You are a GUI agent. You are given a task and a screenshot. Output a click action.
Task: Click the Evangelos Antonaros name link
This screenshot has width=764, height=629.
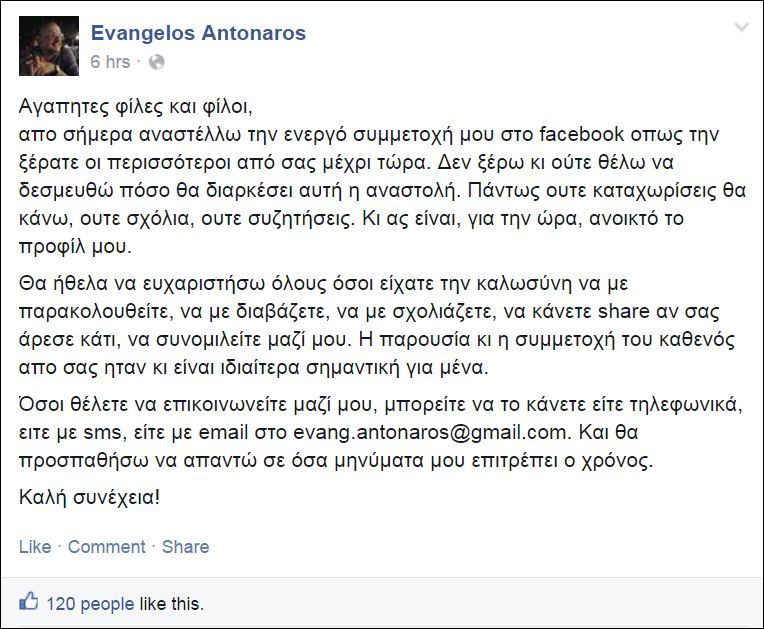pyautogui.click(x=198, y=33)
